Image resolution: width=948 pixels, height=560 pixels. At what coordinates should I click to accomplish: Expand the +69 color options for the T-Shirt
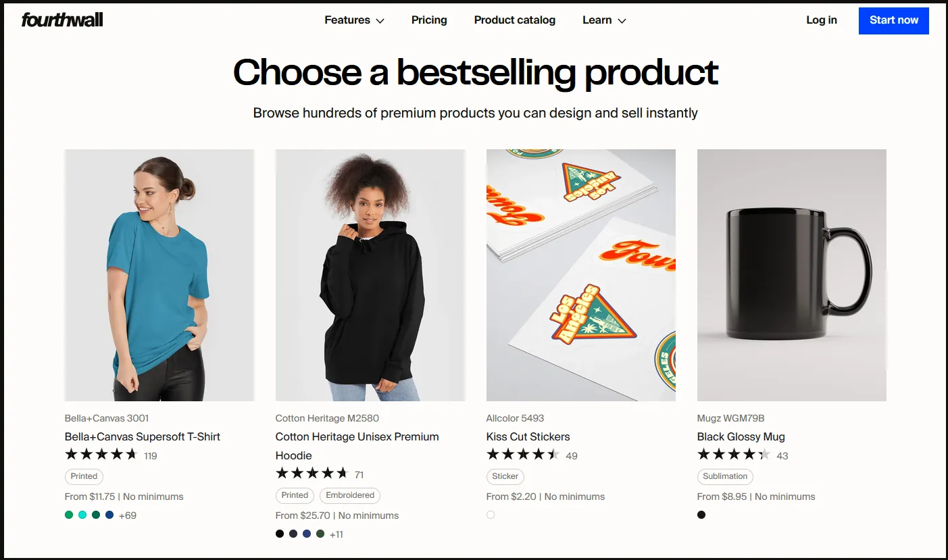[x=127, y=515]
